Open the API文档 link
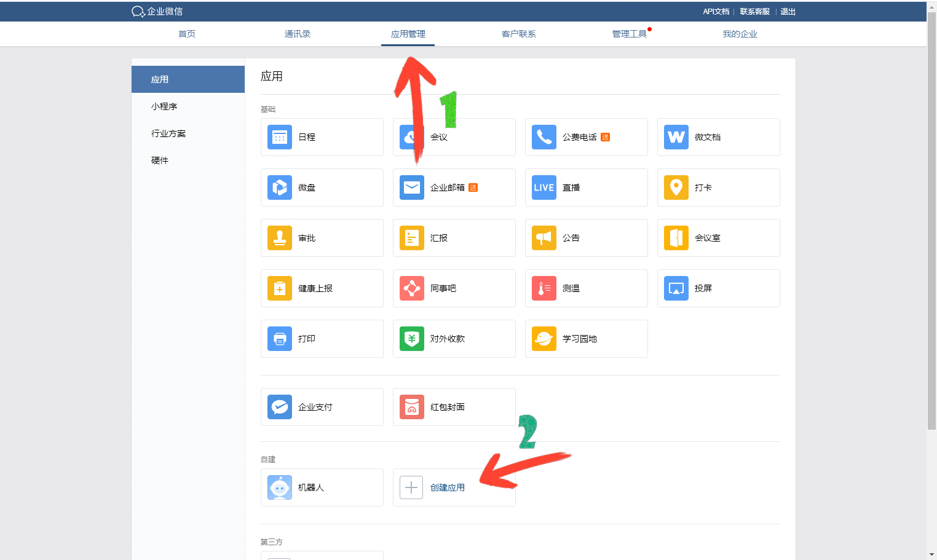This screenshot has height=560, width=937. coord(716,12)
